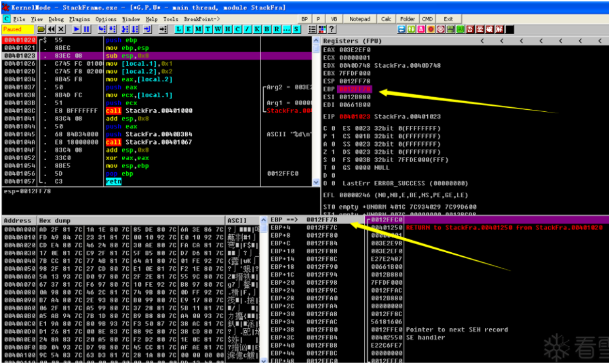Toggle the Z zero flag value
609x364 pixels.
point(334,152)
